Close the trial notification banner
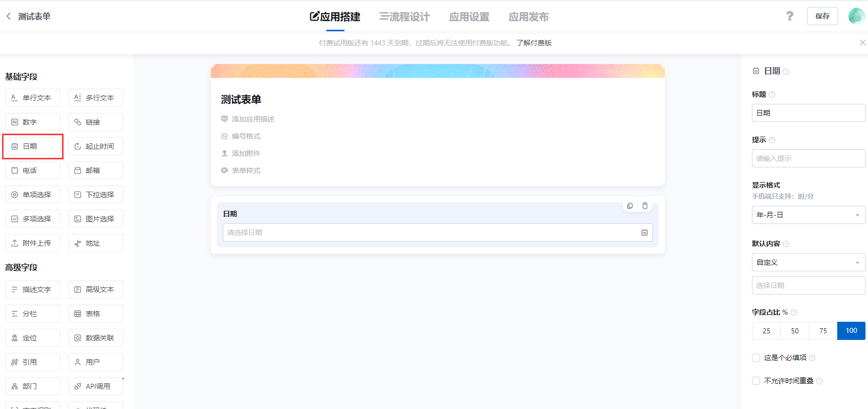Viewport: 868px width, 409px height. [862, 43]
